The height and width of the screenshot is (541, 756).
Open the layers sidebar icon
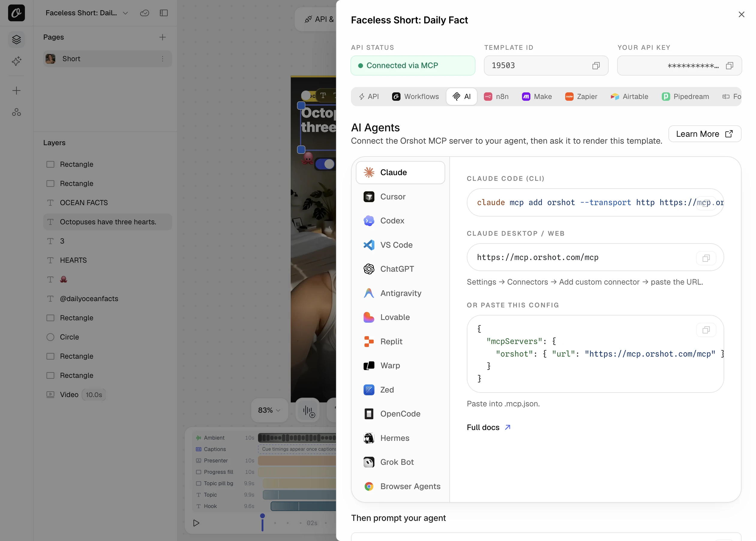coord(16,40)
